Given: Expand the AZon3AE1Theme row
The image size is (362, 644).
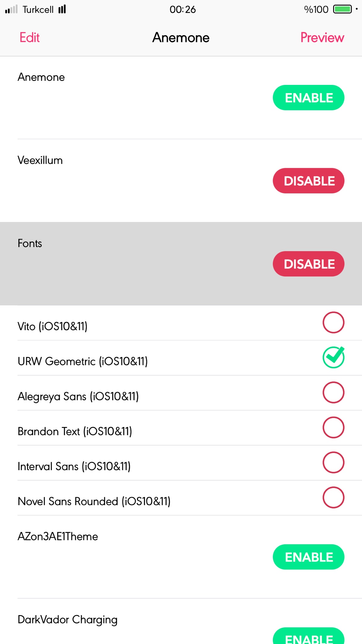Looking at the screenshot, I should 126,557.
